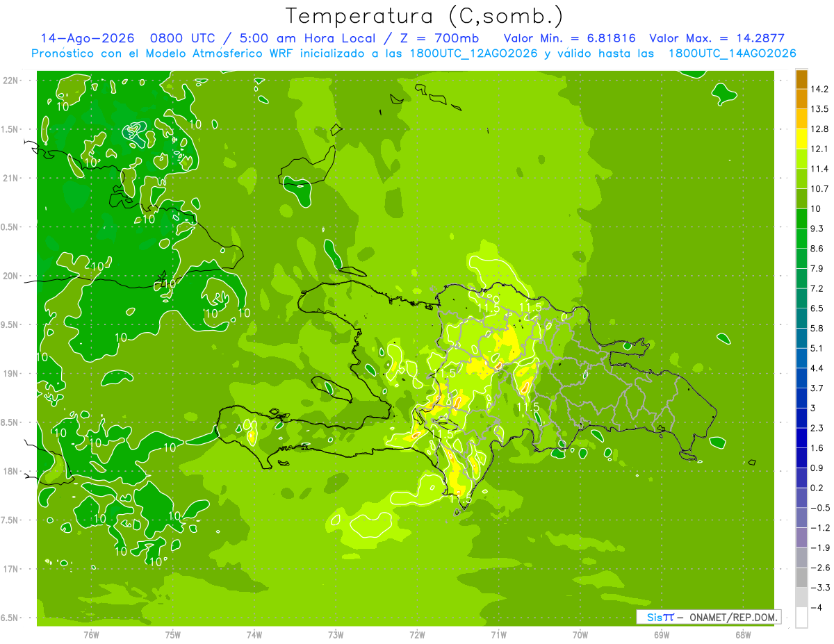
Task: Click the "73W" longitude axis label
Action: pos(336,635)
